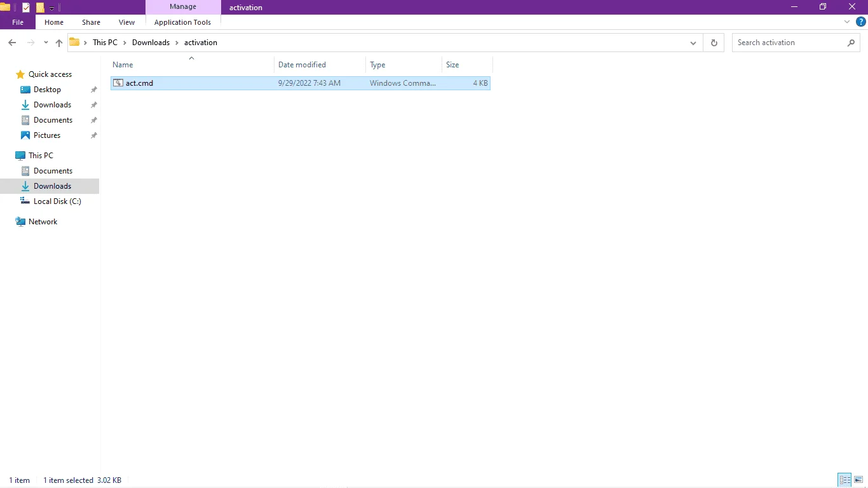Open the Customize Quick Access Toolbar dropdown
This screenshot has height=488, width=868.
point(51,8)
